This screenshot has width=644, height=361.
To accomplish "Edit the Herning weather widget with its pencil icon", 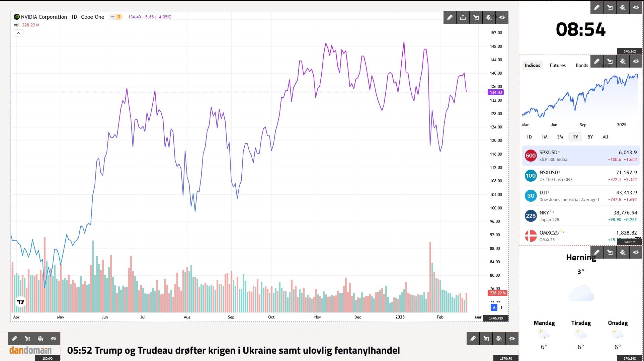I will point(597,252).
